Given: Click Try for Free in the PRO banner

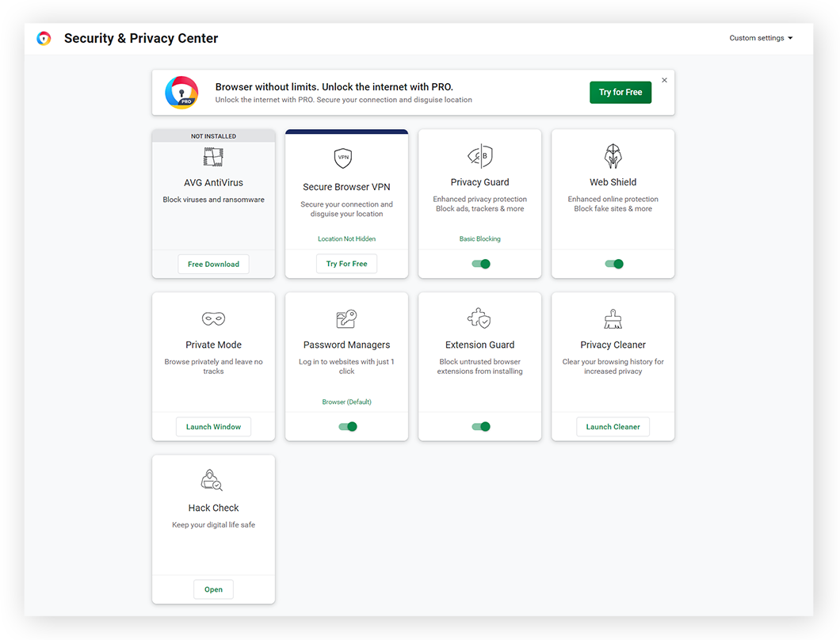Looking at the screenshot, I should click(x=620, y=92).
